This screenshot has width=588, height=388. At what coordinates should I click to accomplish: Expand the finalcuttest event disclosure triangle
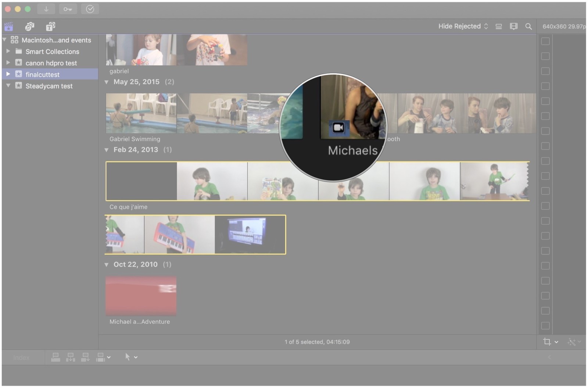point(8,74)
